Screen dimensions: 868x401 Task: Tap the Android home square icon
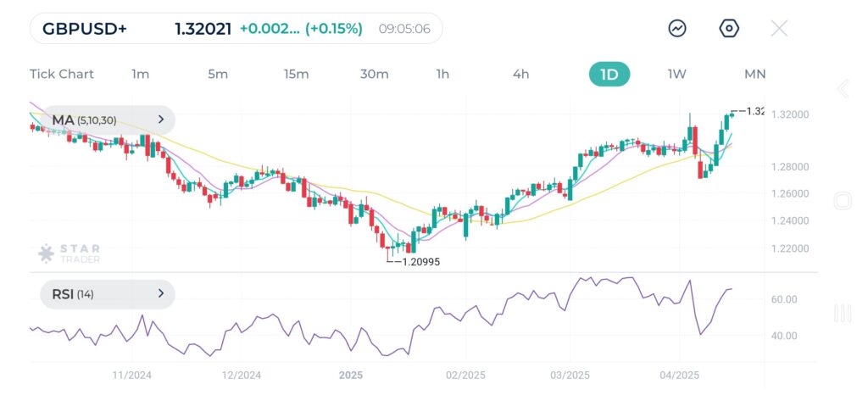843,201
